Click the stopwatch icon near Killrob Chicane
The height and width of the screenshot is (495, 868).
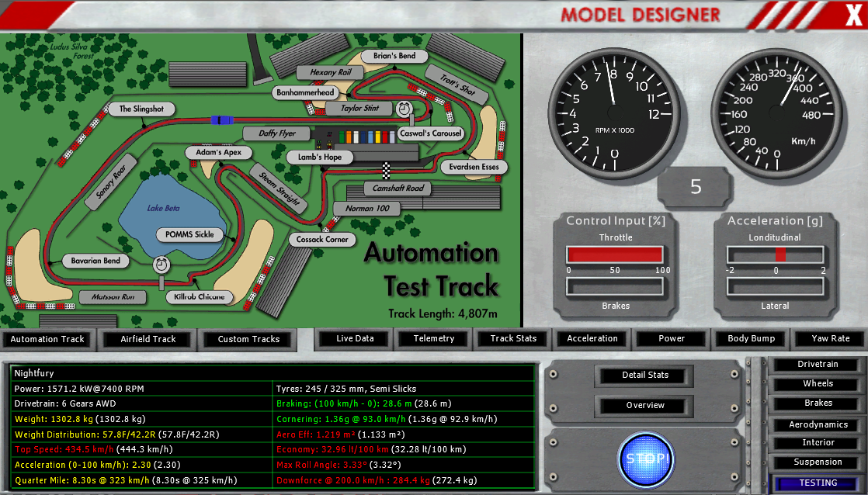tap(161, 265)
